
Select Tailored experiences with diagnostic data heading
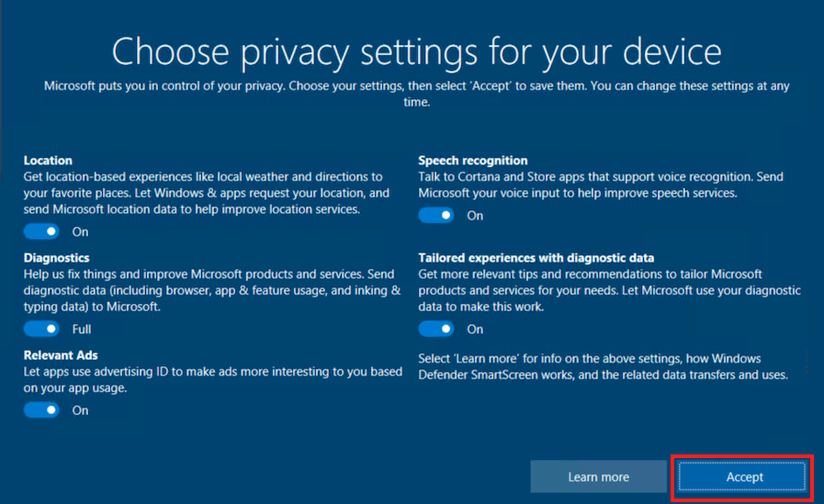coord(536,258)
